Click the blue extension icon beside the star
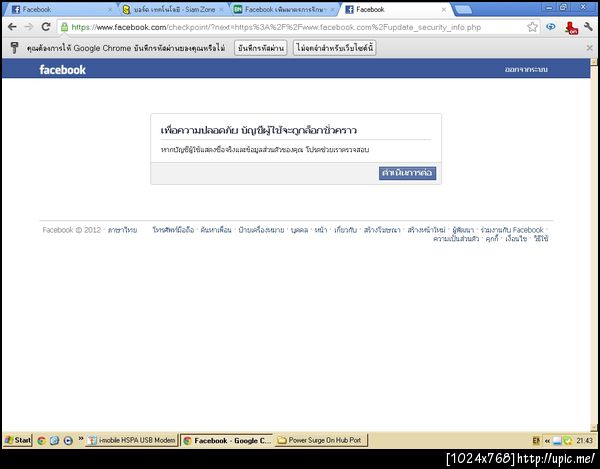 (x=551, y=27)
